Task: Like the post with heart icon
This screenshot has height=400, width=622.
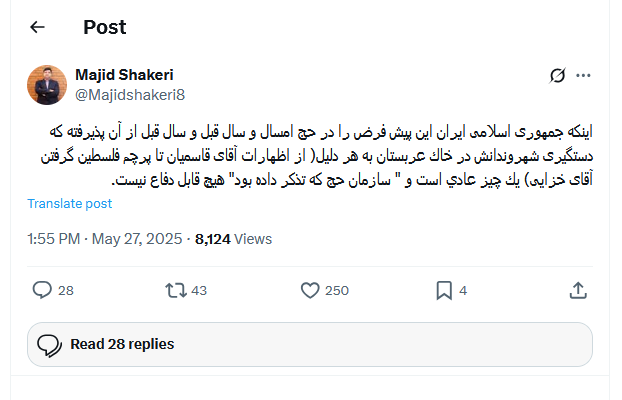Action: [310, 290]
